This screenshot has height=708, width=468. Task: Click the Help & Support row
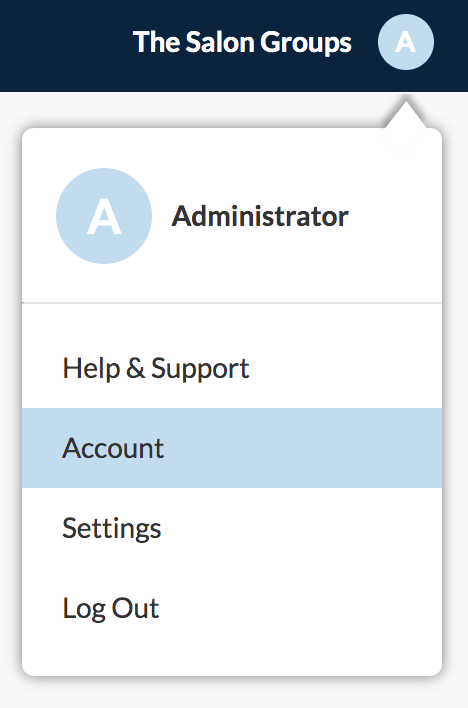point(232,368)
